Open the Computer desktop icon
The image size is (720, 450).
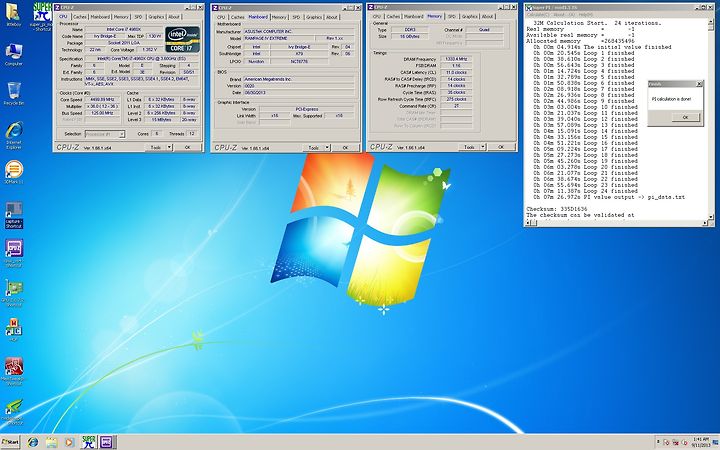click(x=14, y=55)
